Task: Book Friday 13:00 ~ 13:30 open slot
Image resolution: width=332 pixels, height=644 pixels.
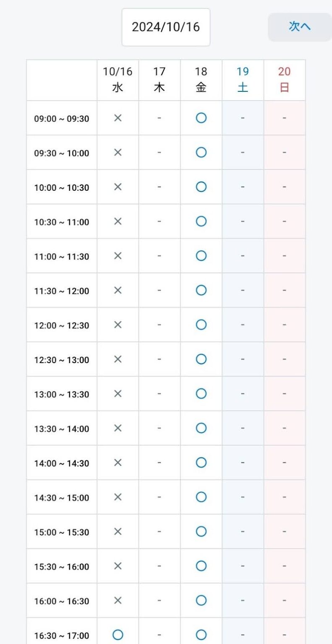Action: pos(201,394)
